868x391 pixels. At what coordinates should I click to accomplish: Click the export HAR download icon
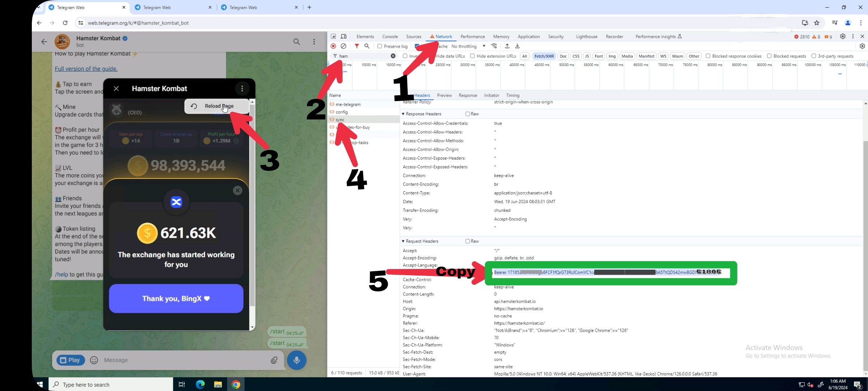click(x=517, y=46)
